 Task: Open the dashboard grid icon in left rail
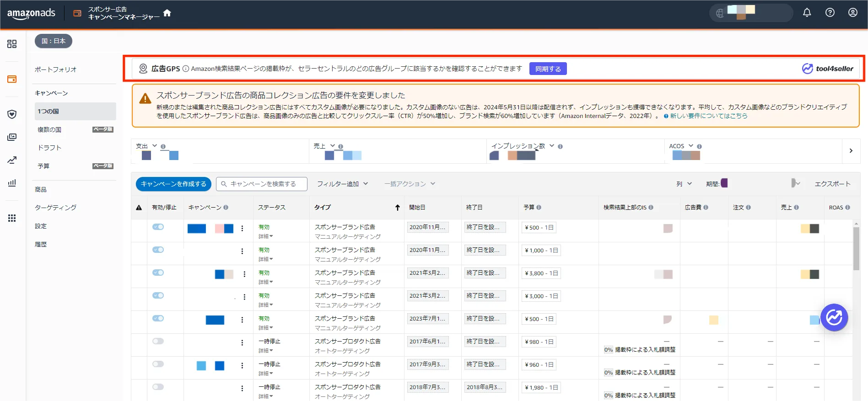(x=12, y=44)
